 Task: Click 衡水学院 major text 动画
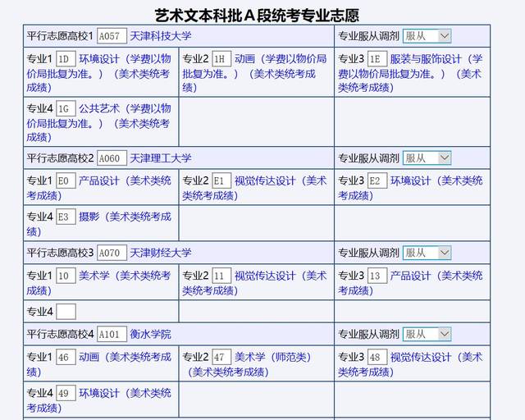[89, 358]
